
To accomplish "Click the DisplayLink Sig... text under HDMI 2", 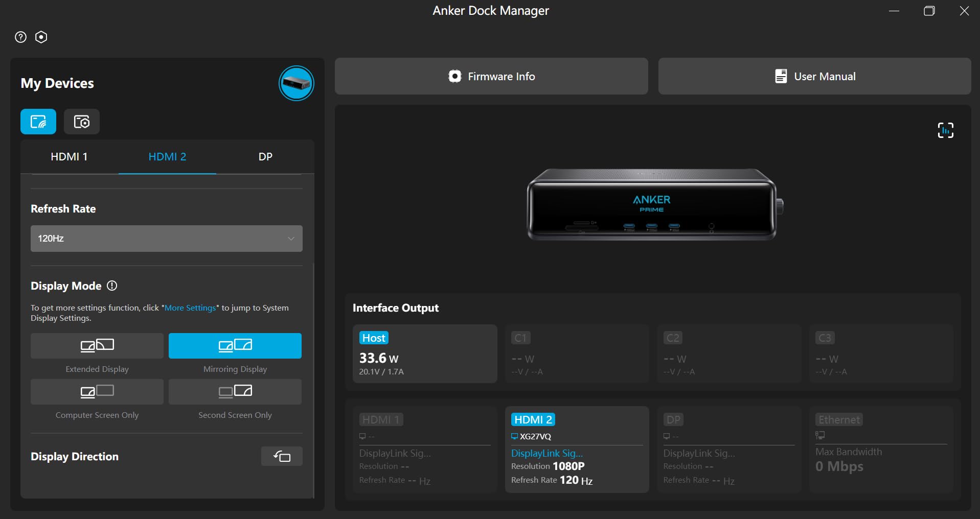I will [547, 453].
